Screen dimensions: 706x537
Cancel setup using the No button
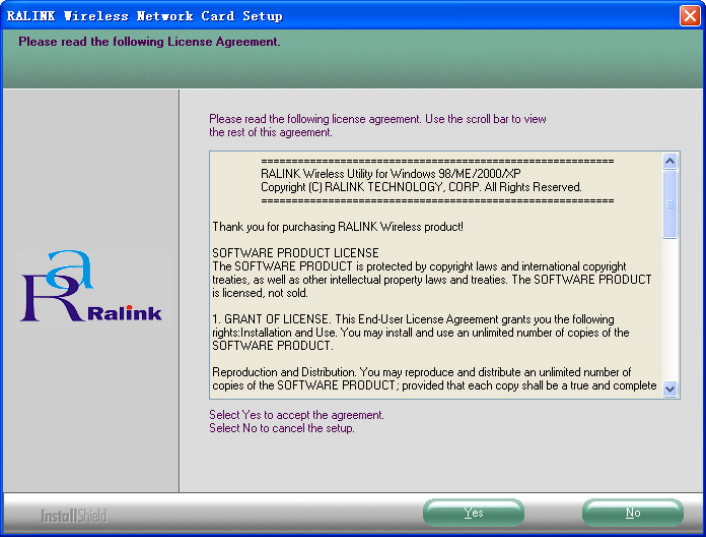point(633,512)
